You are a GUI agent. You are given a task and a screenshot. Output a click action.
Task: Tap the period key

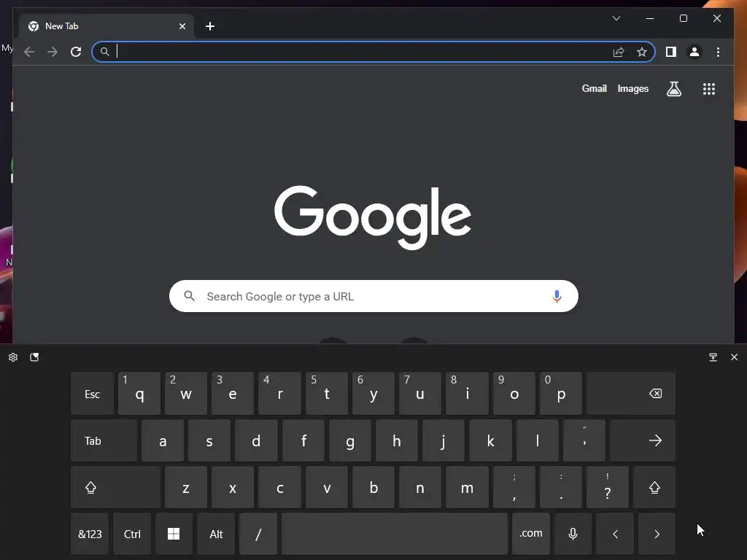(x=561, y=487)
